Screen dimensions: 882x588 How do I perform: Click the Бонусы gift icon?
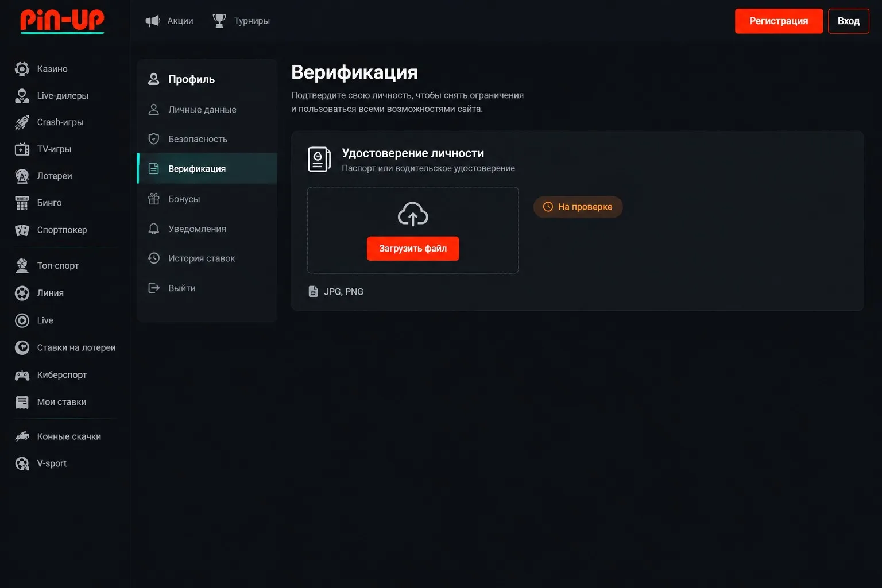[x=153, y=199]
